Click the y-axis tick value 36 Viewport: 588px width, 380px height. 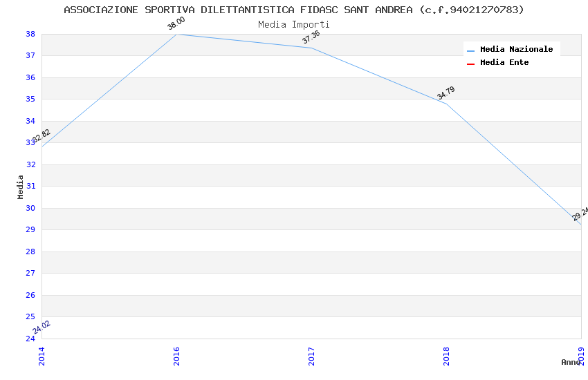pyautogui.click(x=30, y=77)
